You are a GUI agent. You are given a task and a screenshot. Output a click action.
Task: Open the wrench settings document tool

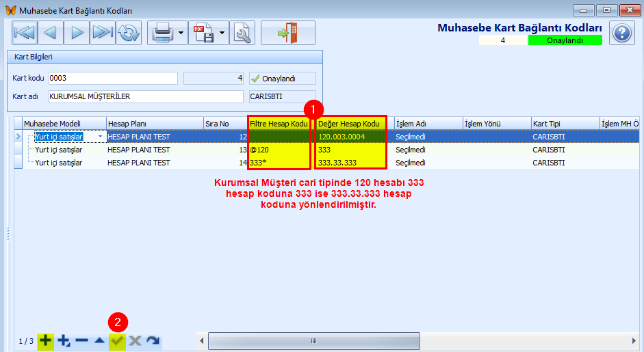coord(242,33)
